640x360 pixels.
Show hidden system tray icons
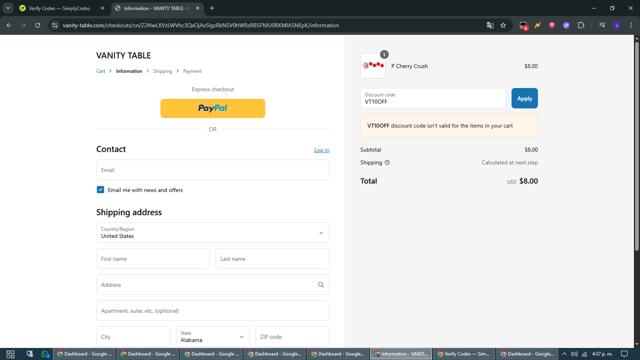(x=564, y=354)
